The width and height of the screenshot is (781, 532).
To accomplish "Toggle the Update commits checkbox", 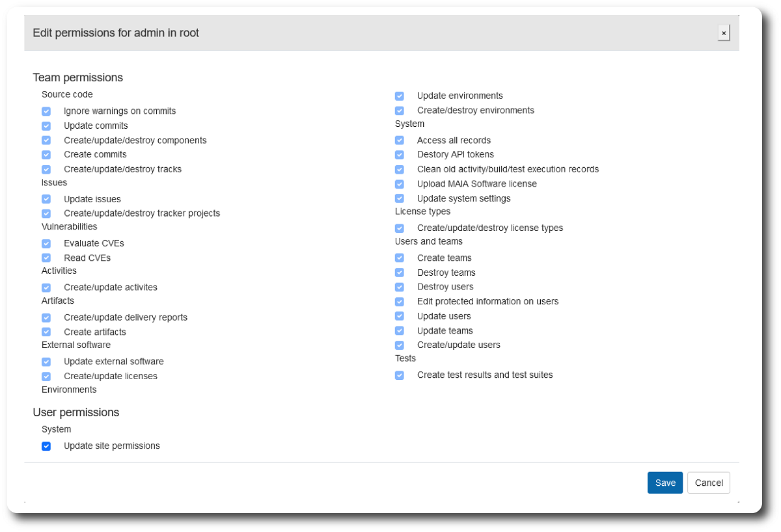I will [46, 126].
